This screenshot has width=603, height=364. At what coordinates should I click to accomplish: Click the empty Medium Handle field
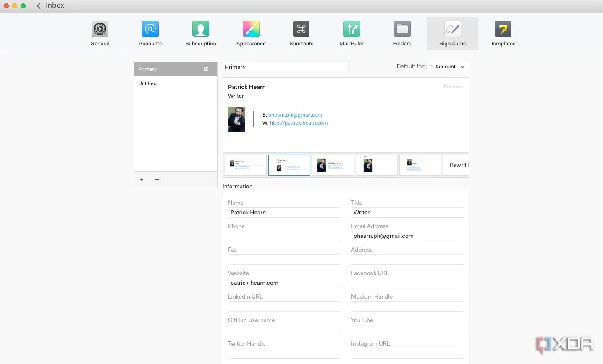(407, 307)
